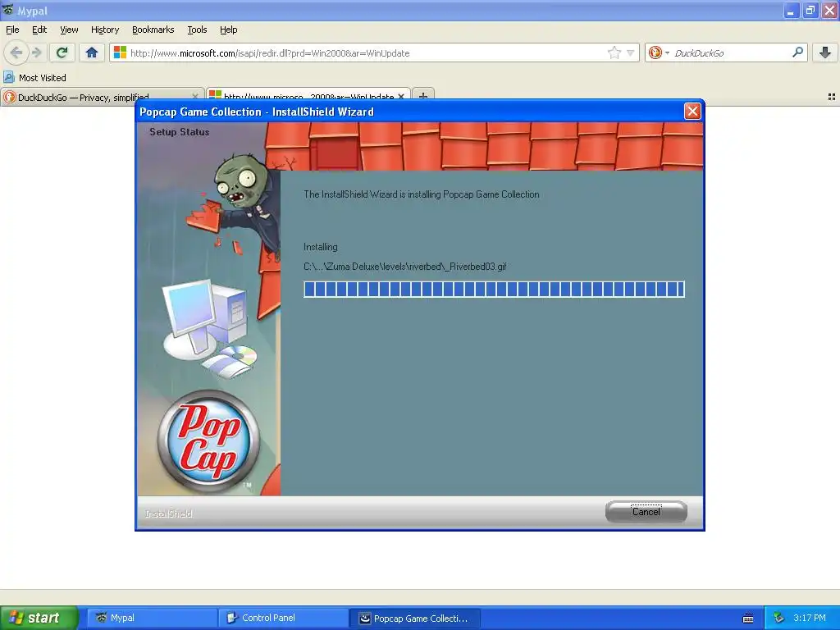Click the computer and CD illustration
The height and width of the screenshot is (630, 840).
click(210, 328)
